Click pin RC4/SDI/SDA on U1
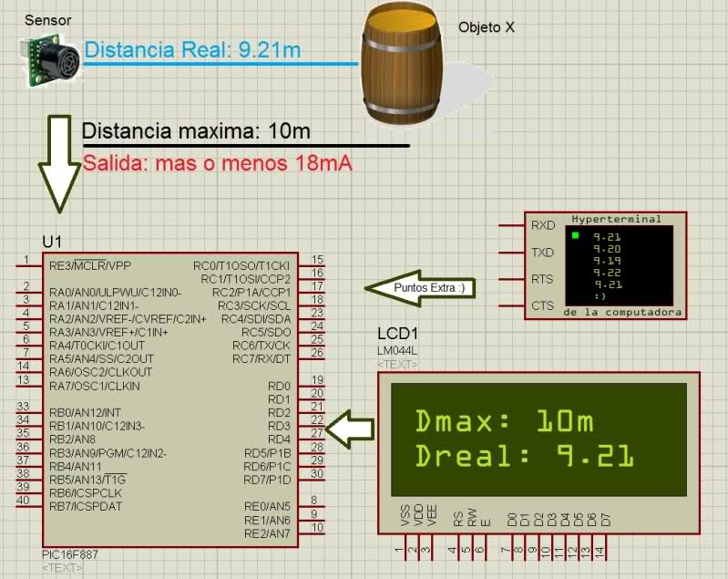Screen dimensions: 728x579 coord(256,319)
